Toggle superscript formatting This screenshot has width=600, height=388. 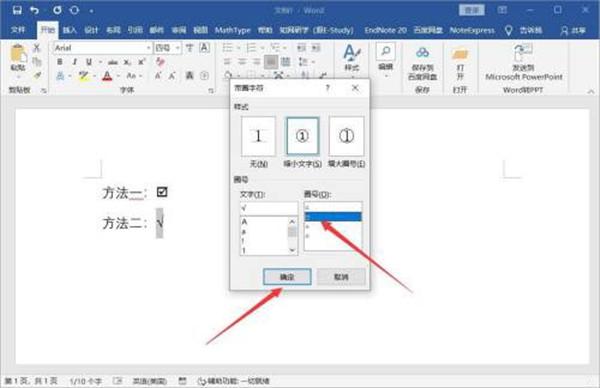(x=142, y=62)
